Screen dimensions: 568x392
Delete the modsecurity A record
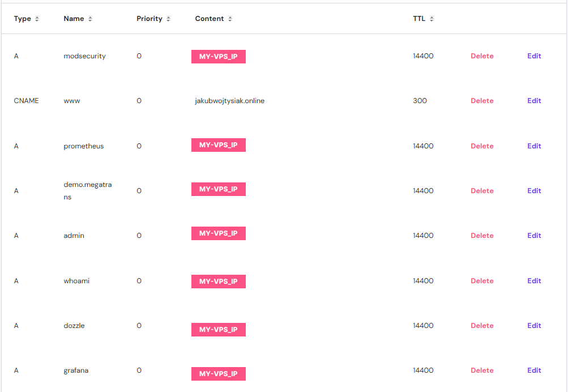click(x=482, y=56)
